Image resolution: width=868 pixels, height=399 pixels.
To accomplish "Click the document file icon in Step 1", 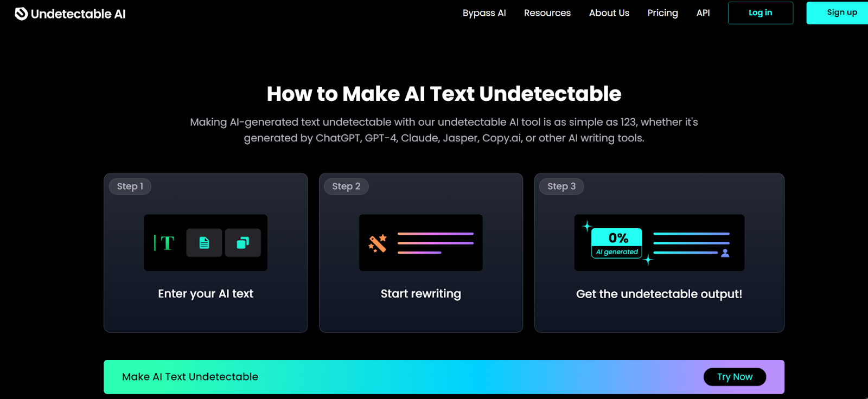I will click(x=204, y=243).
